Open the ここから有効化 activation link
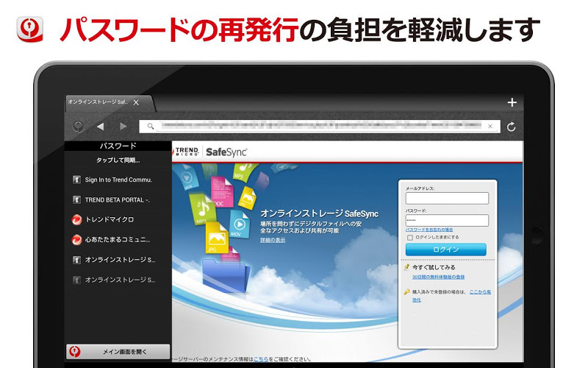 pyautogui.click(x=480, y=291)
